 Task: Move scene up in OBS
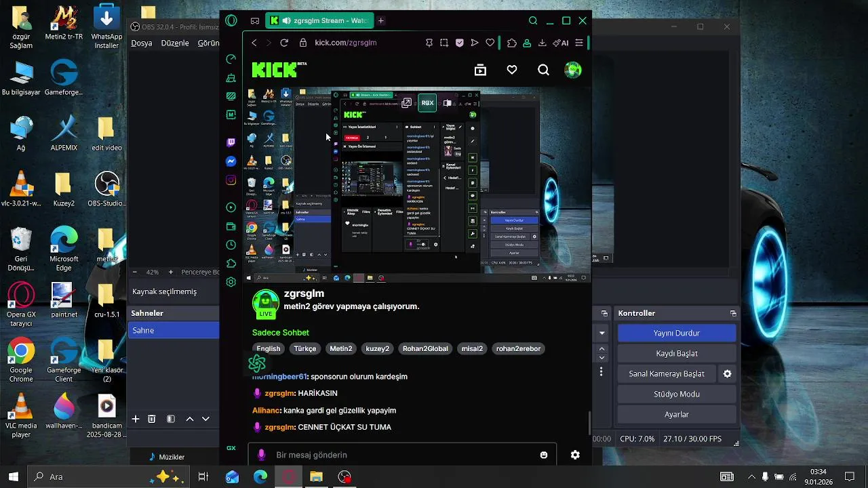[190, 419]
